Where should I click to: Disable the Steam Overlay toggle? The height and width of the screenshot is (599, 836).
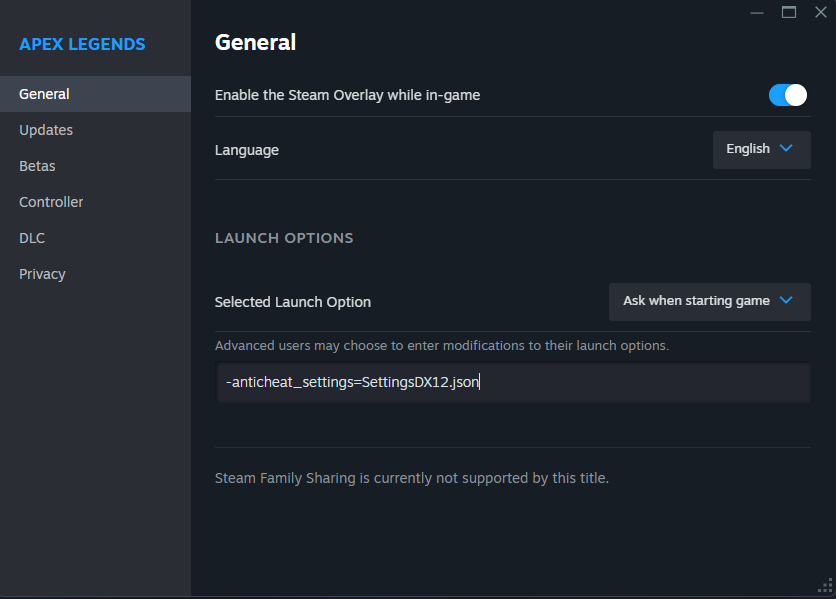tap(788, 95)
